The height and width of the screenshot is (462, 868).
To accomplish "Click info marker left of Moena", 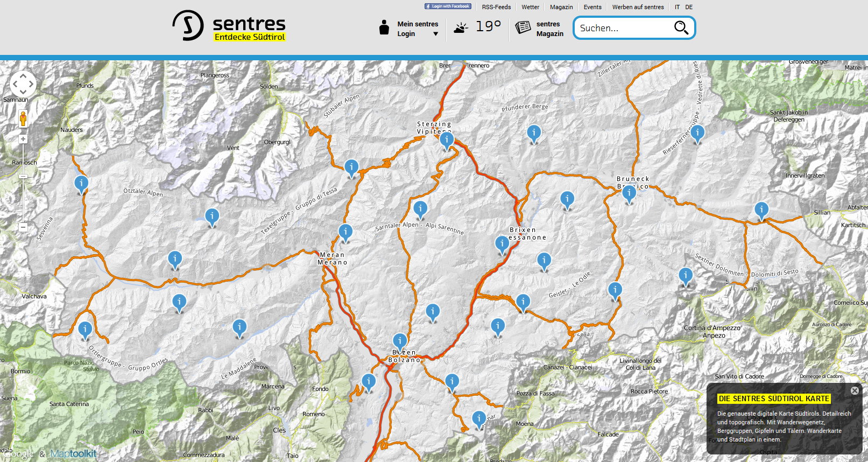I will pyautogui.click(x=479, y=421).
